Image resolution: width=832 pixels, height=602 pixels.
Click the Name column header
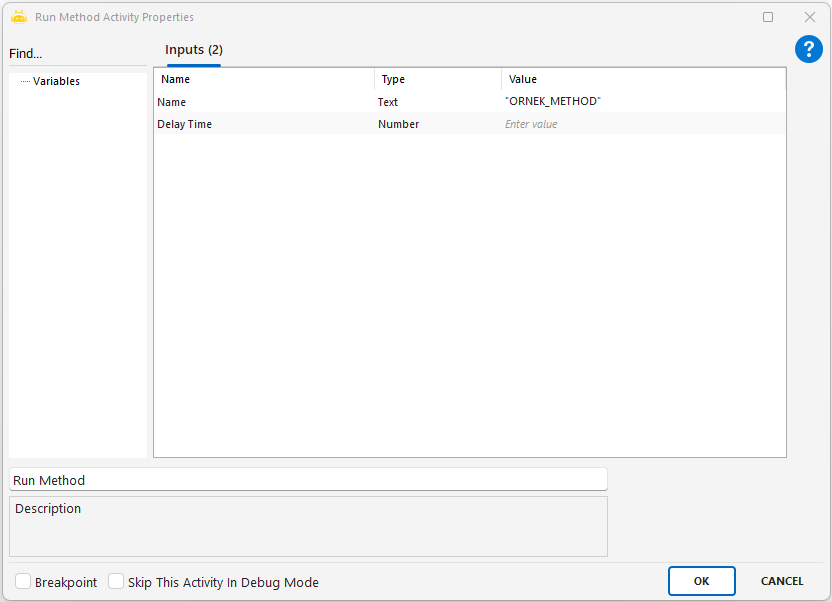264,79
